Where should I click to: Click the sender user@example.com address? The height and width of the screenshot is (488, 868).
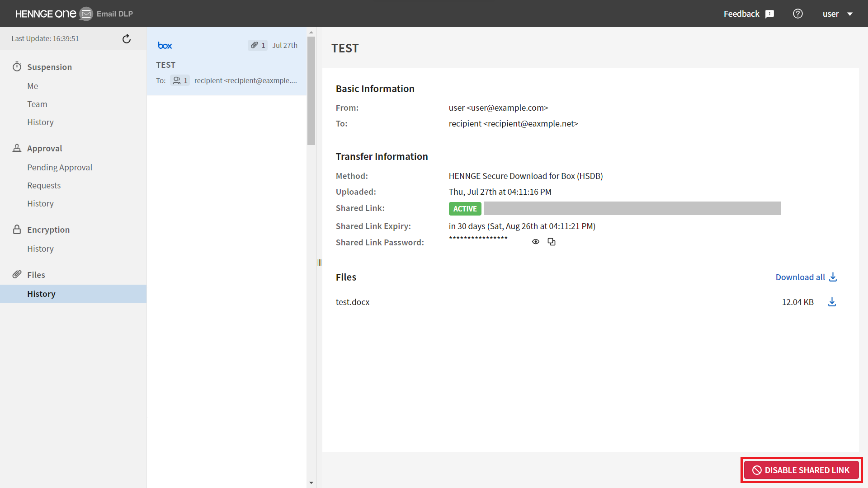pos(498,108)
